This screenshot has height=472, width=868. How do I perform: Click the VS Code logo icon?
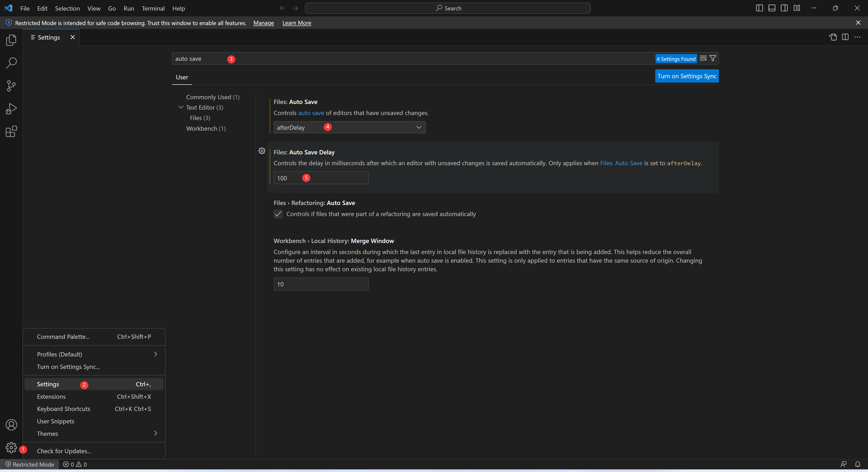pos(8,8)
